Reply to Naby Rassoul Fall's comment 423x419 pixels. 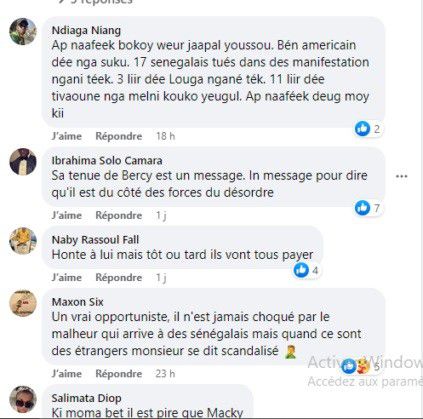(119, 277)
